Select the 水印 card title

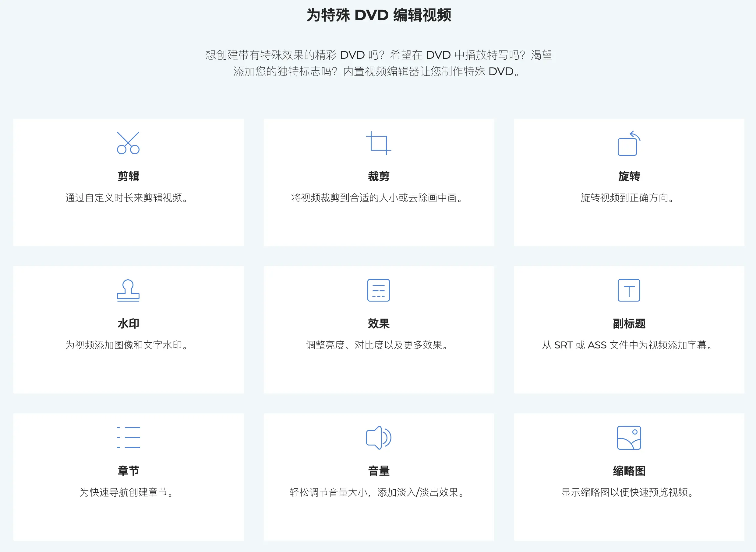(x=128, y=323)
